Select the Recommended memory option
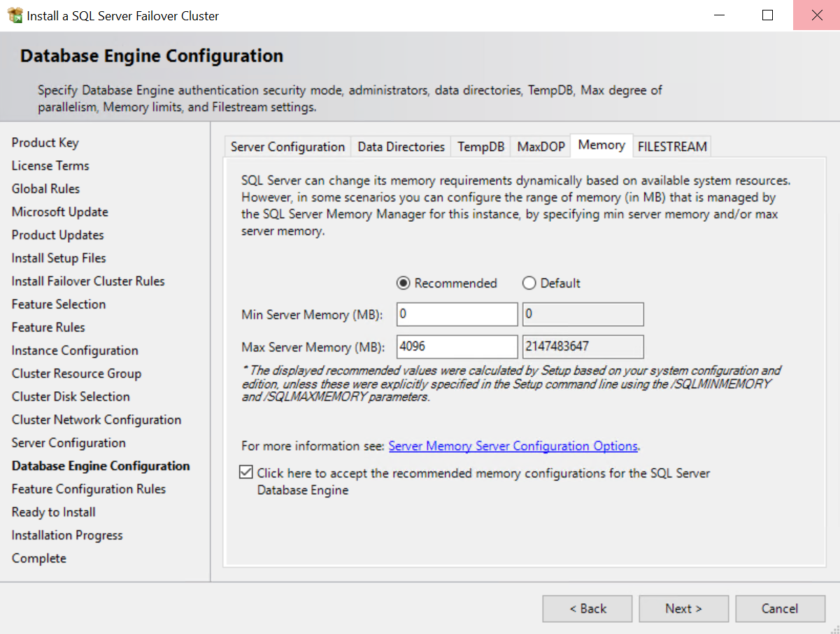840x634 pixels. [403, 283]
